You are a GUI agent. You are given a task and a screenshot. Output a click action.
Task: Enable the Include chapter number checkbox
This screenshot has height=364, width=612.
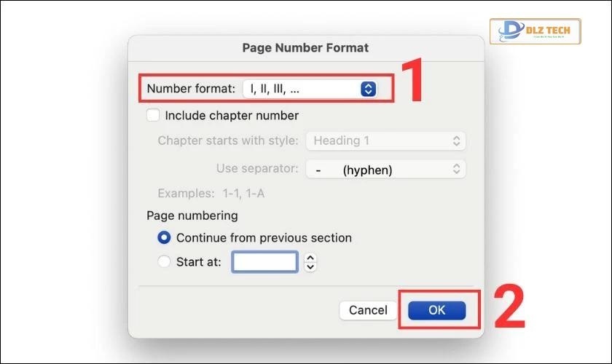coord(153,115)
